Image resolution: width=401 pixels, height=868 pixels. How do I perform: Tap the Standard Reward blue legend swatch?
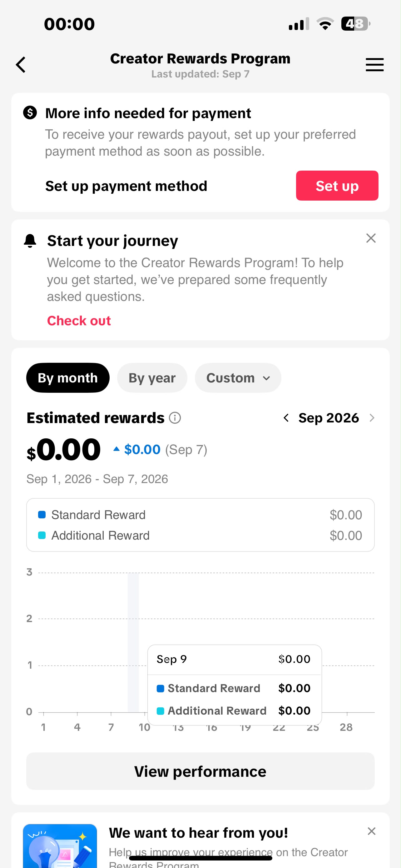click(x=42, y=515)
